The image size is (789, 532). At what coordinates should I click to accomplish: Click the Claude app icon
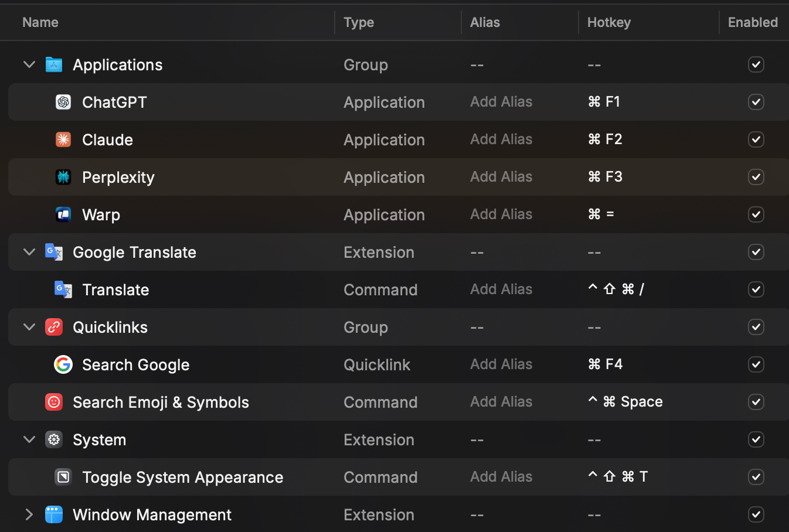click(63, 139)
